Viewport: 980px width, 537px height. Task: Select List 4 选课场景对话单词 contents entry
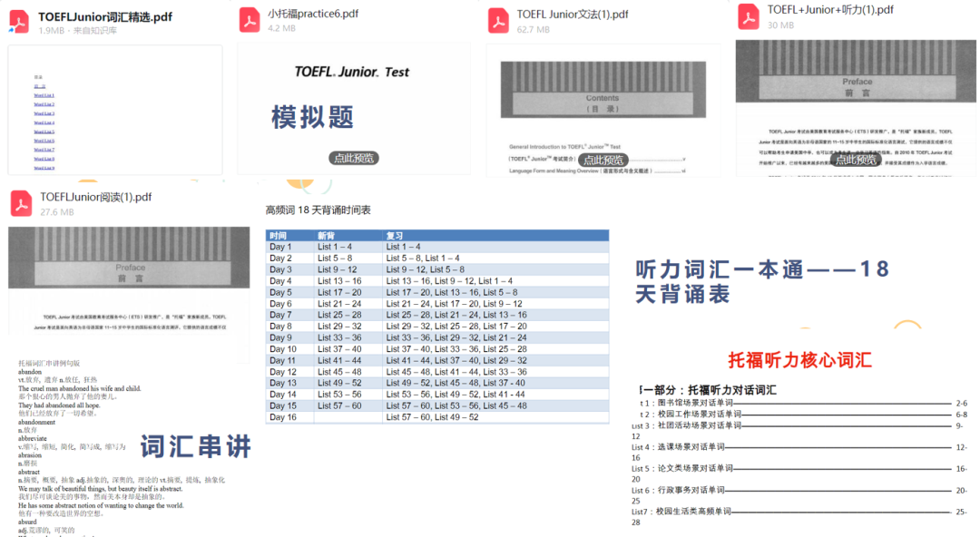(682, 447)
